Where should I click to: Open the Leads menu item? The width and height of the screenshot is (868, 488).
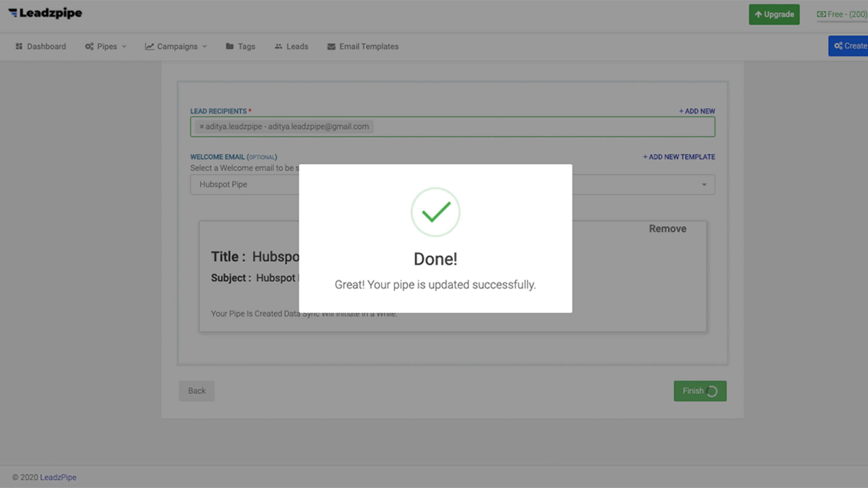(x=297, y=46)
